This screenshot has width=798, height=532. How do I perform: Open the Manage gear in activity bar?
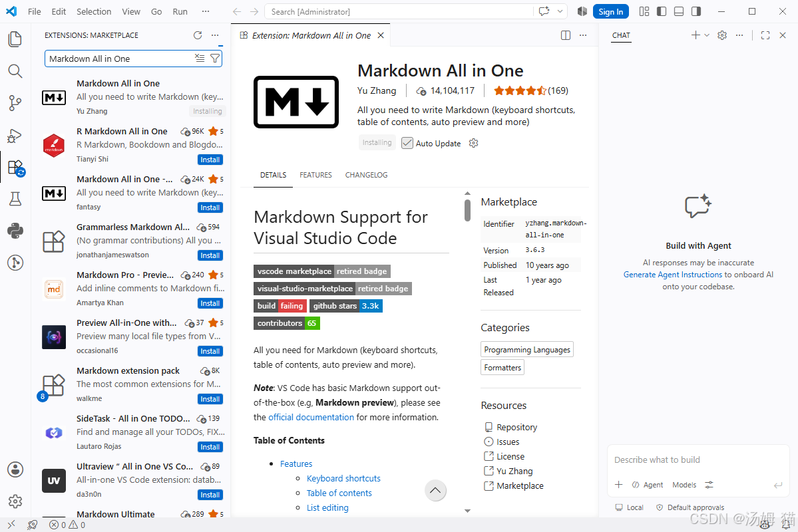tap(15, 501)
